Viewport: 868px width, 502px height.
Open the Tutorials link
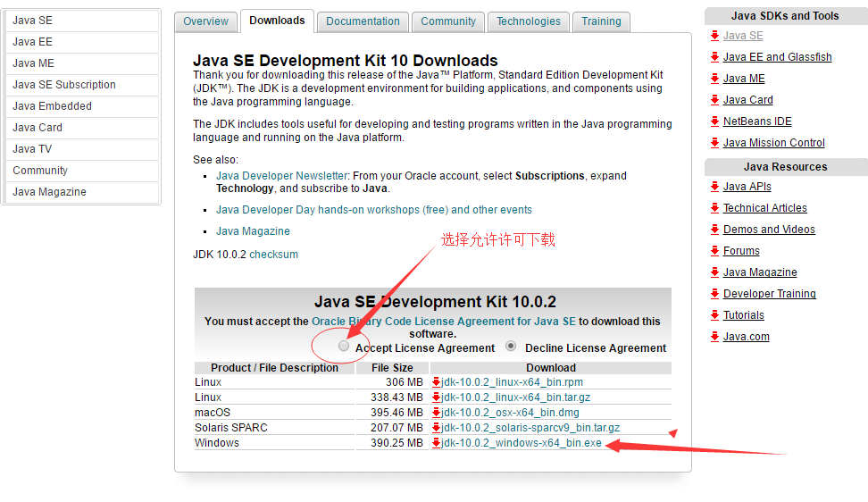744,315
